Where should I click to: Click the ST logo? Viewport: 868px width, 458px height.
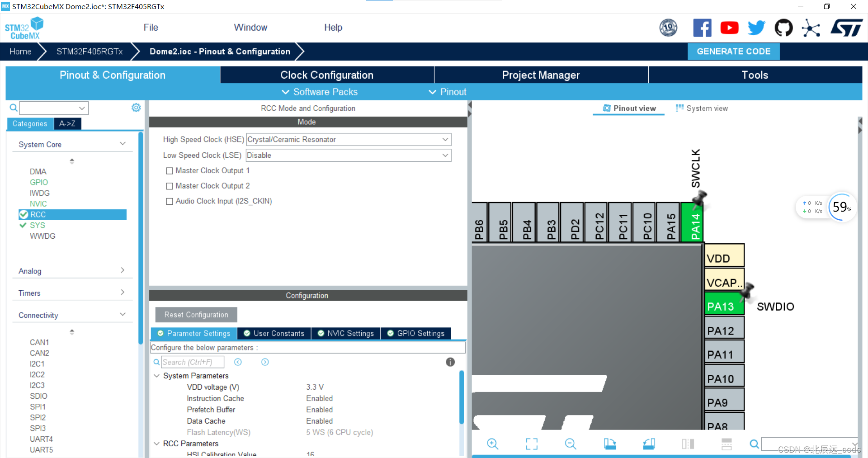point(846,28)
